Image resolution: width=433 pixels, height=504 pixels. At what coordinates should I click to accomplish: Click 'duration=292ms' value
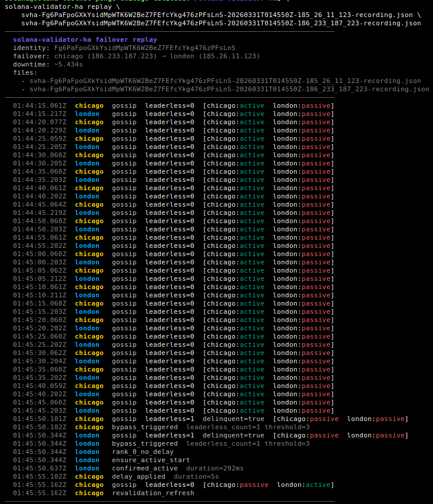[x=214, y=468]
